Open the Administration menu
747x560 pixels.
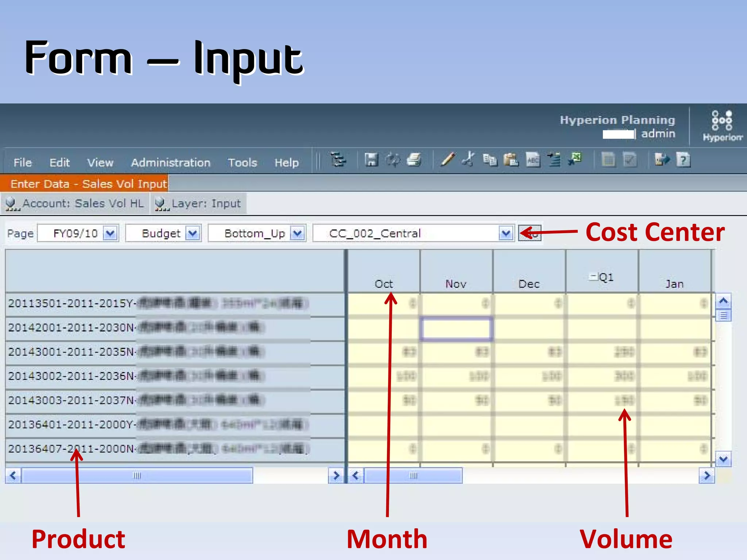tap(171, 163)
